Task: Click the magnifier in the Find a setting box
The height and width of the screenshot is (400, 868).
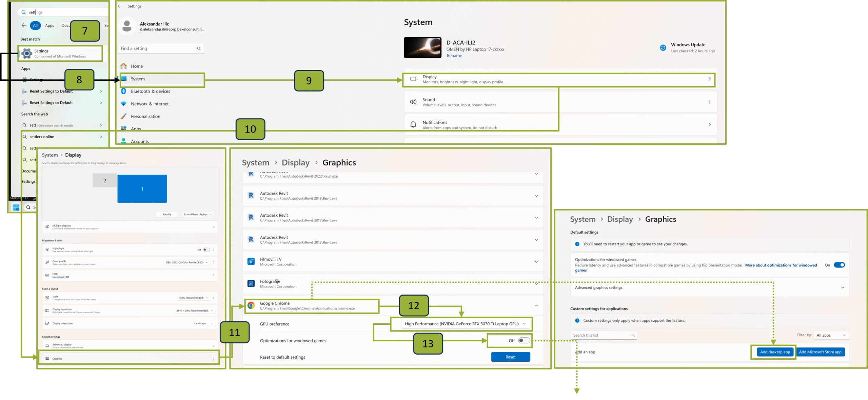Action: click(x=199, y=48)
